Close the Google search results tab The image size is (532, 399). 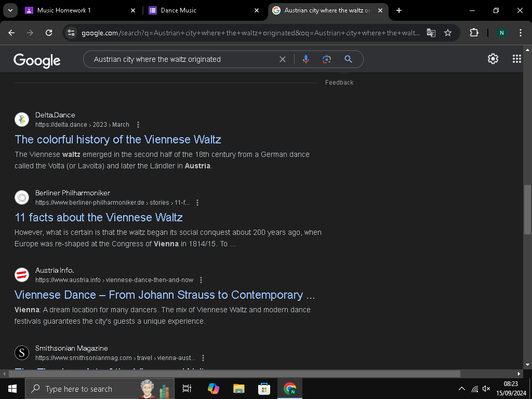point(380,10)
